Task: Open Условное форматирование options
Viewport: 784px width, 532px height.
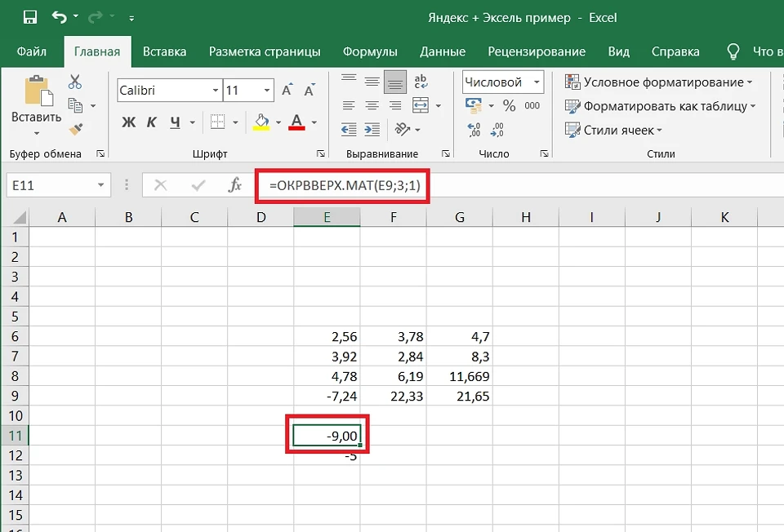Action: (x=645, y=82)
